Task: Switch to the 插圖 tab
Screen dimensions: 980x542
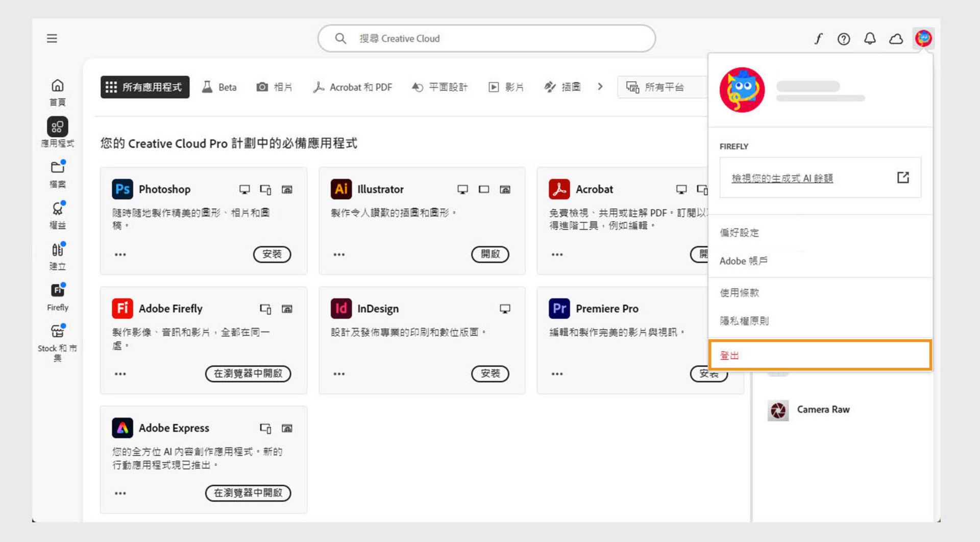Action: click(x=562, y=87)
